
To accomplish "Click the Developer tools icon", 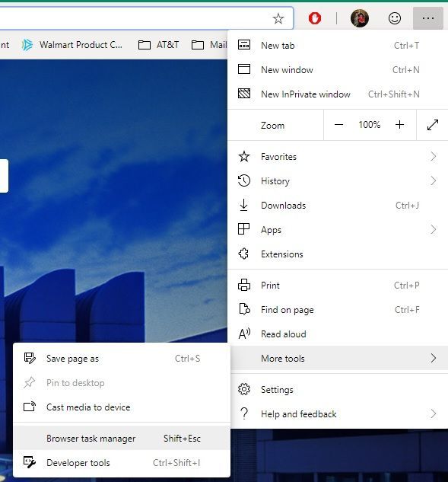I will pos(30,462).
